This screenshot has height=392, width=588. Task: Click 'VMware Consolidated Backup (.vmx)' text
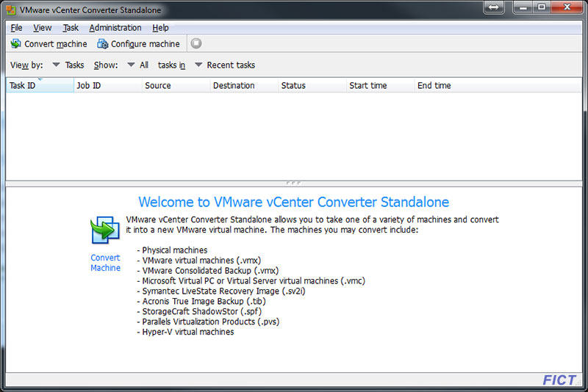(x=210, y=270)
